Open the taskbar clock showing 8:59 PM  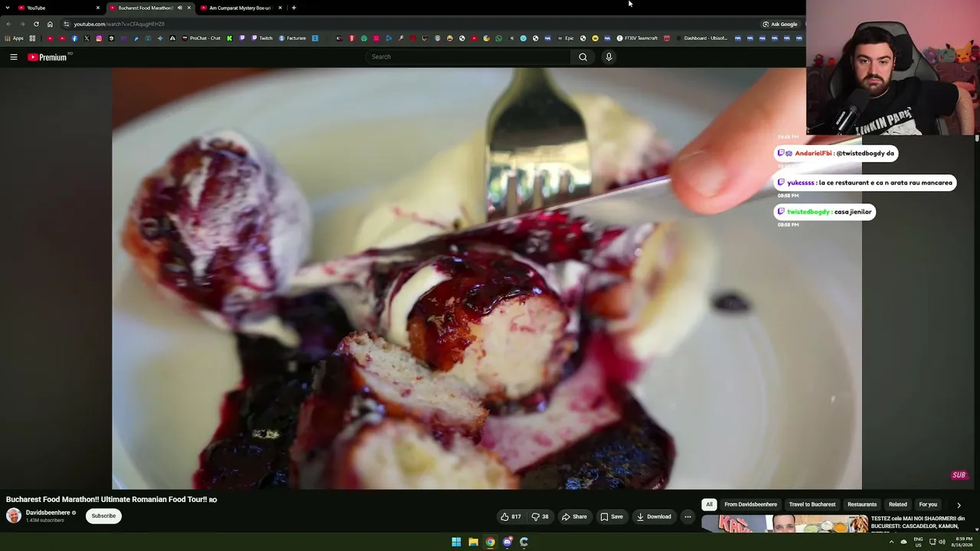click(x=963, y=542)
